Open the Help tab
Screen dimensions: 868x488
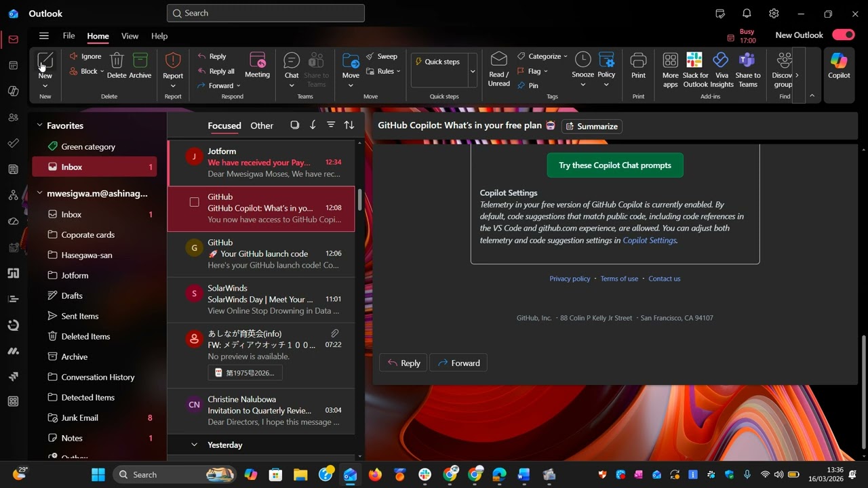[x=159, y=36]
